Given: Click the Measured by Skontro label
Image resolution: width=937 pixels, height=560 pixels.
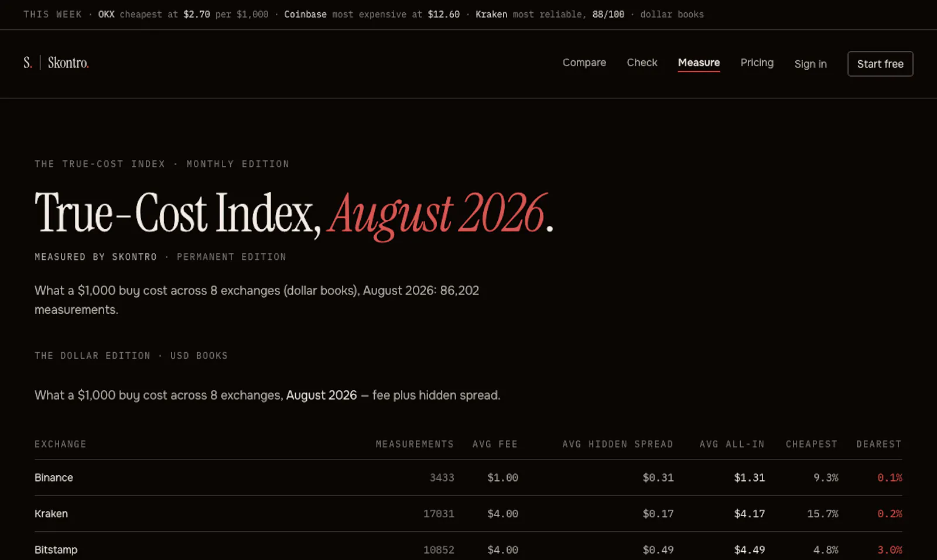Looking at the screenshot, I should pyautogui.click(x=95, y=257).
